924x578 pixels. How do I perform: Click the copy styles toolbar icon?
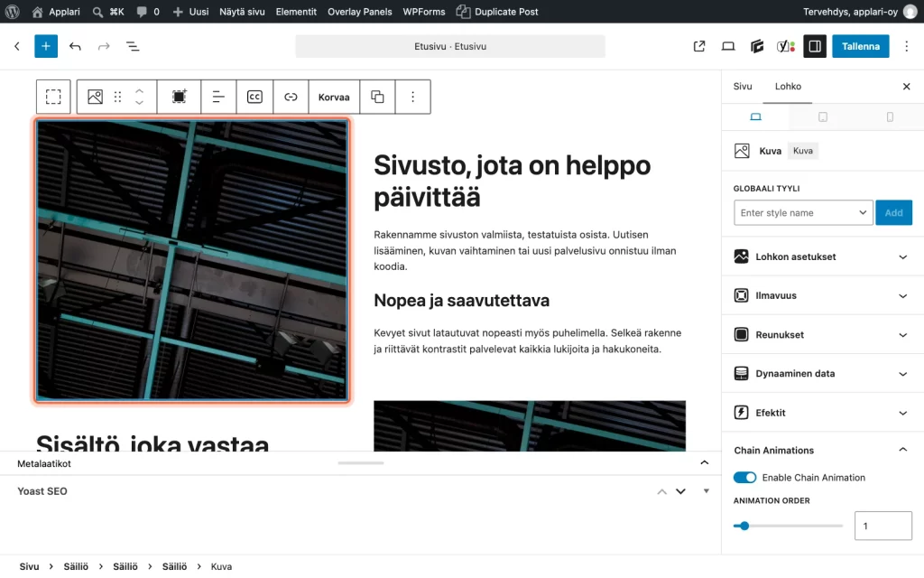pyautogui.click(x=377, y=97)
